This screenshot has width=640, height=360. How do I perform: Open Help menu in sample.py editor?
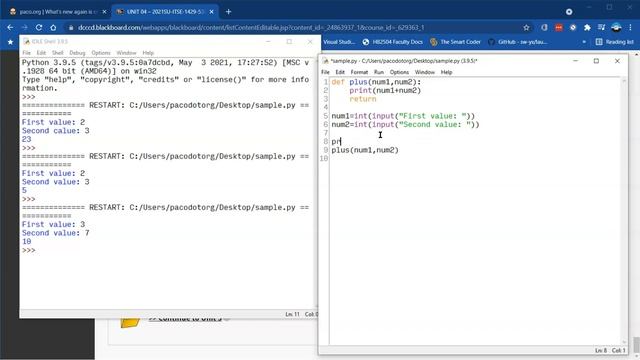[x=446, y=72]
